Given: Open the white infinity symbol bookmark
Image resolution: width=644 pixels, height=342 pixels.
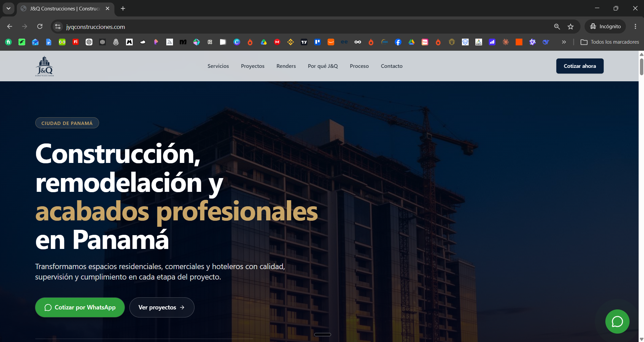Looking at the screenshot, I should (358, 42).
